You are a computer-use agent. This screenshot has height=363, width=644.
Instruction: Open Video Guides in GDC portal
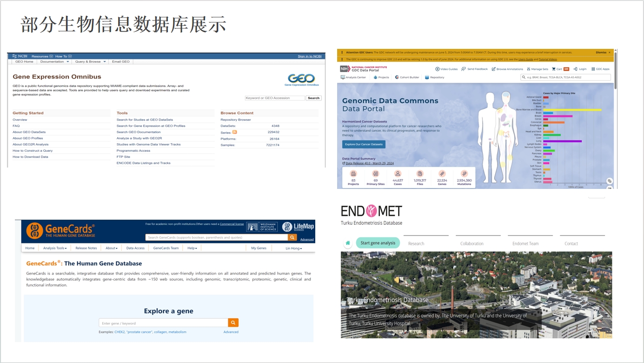446,69
